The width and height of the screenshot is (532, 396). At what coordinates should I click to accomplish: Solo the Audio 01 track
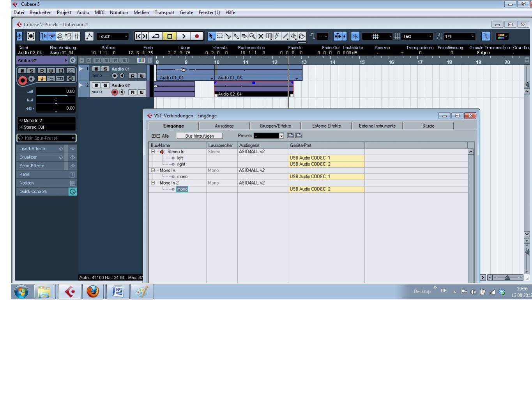tap(105, 69)
